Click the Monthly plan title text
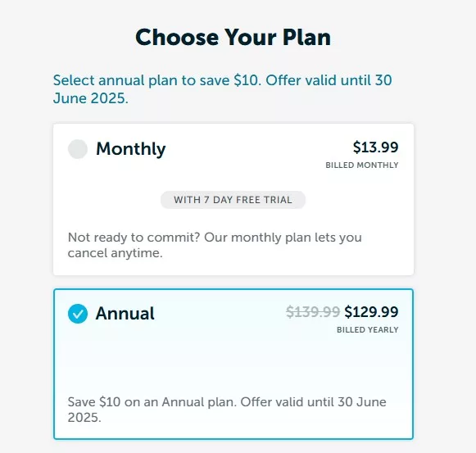Viewport: 476px width, 453px height. coord(131,149)
